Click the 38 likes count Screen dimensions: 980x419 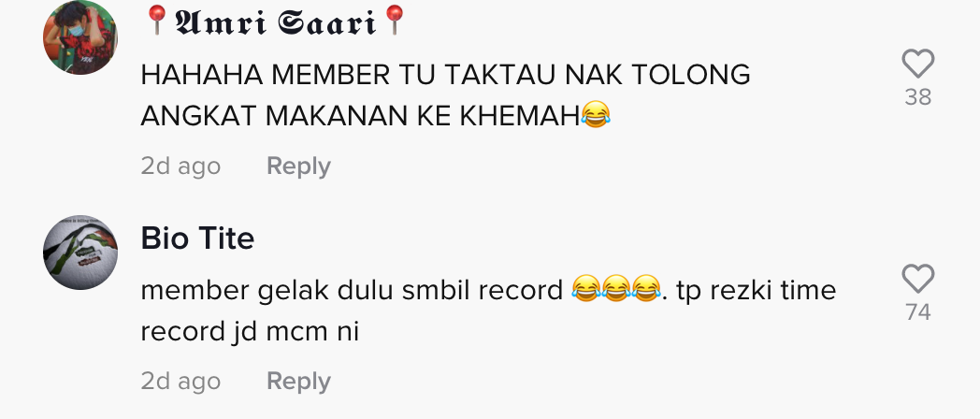click(917, 97)
